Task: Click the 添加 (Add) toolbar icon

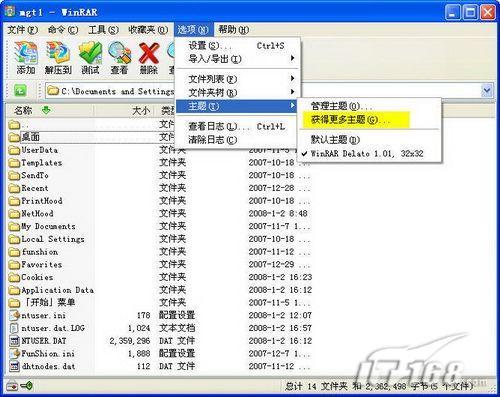Action: coord(26,52)
